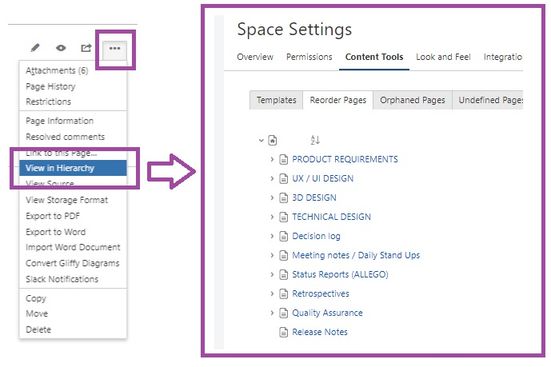551x367 pixels.
Task: Open the Quality Assurance page link
Action: pyautogui.click(x=327, y=313)
